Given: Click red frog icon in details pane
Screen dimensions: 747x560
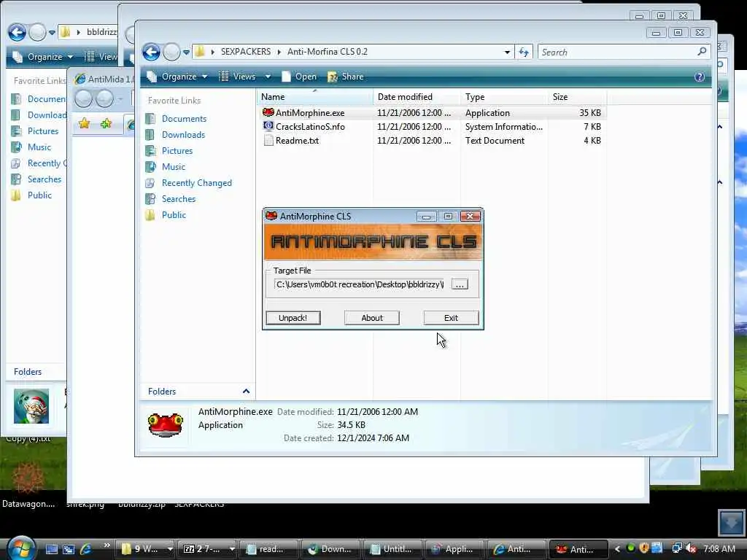Looking at the screenshot, I should tap(166, 425).
